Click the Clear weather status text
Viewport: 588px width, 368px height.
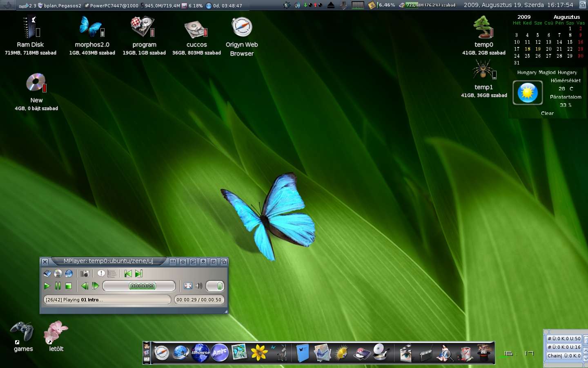pyautogui.click(x=547, y=113)
